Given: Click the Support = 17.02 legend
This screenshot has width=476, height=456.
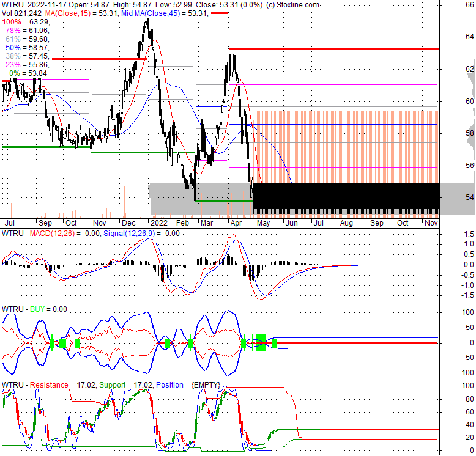Looking at the screenshot, I should click(x=125, y=385).
